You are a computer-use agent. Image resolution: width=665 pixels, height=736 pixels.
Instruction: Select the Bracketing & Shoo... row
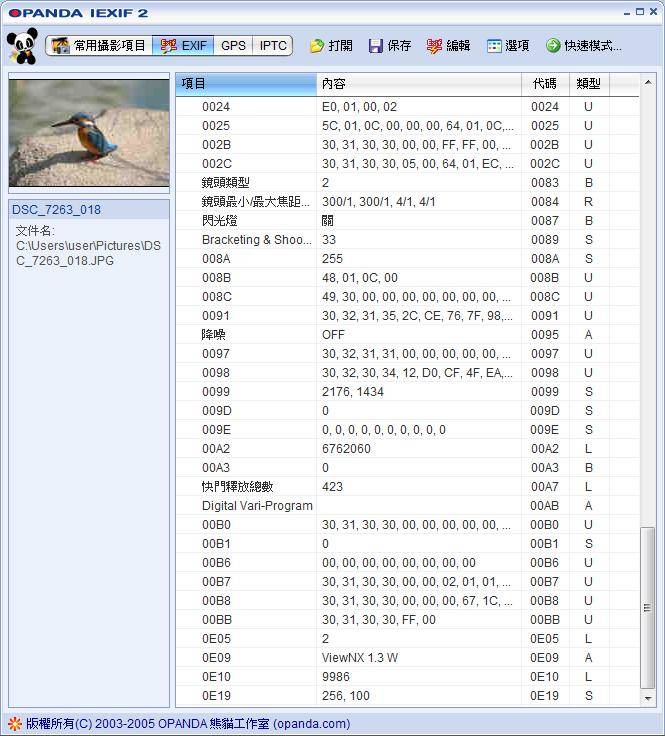407,240
